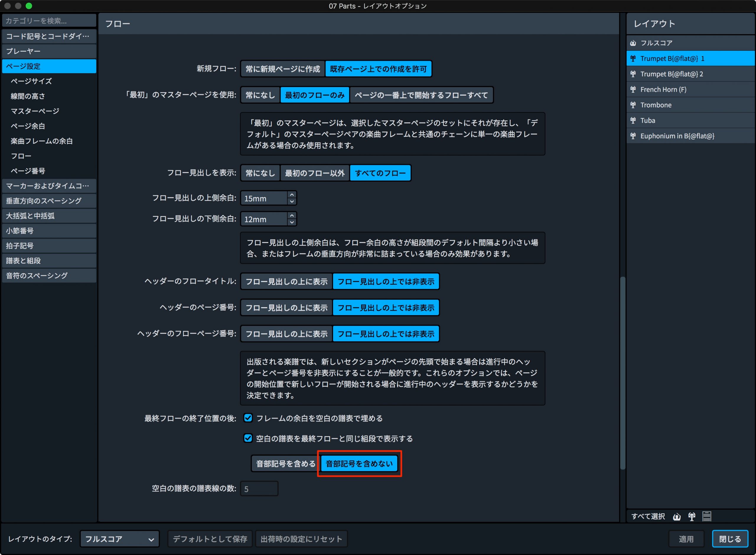Jump to 楽曲フレームの余白 subsection
This screenshot has width=756, height=555.
point(42,141)
